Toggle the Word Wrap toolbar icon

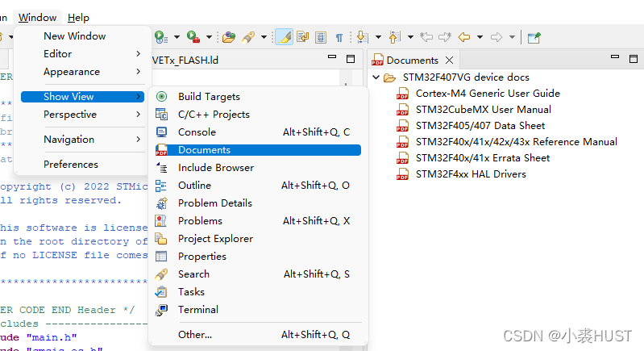(x=303, y=37)
